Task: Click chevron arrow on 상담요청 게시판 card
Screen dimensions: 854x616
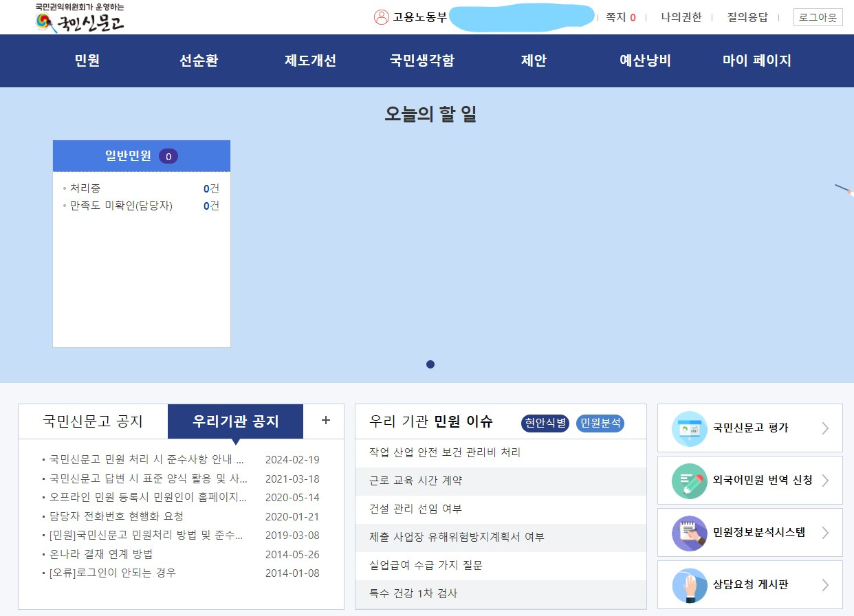Action: point(825,585)
